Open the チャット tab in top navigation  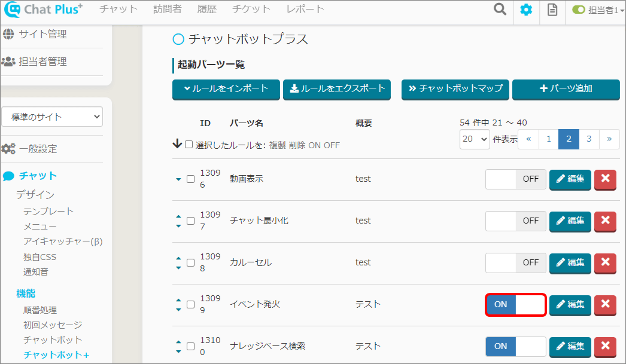click(x=118, y=9)
